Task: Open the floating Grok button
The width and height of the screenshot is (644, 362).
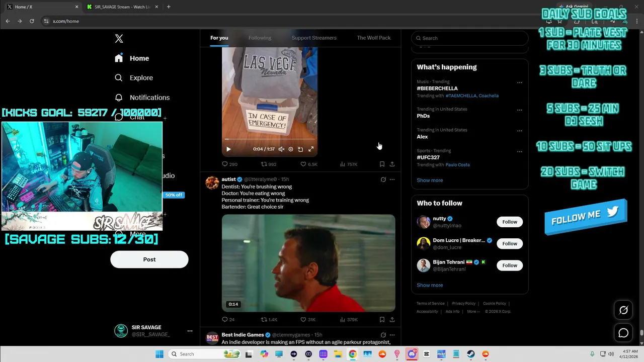Action: click(623, 310)
